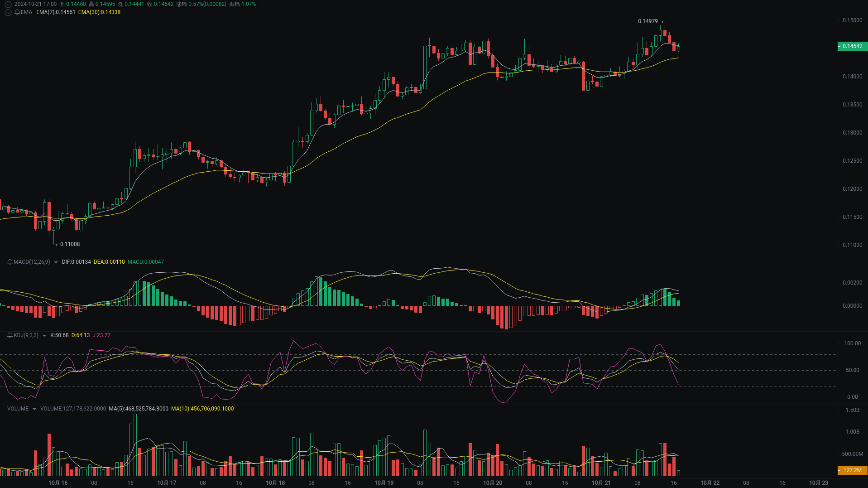Select the VOLUME indicator label
868x488 pixels.
[x=18, y=409]
